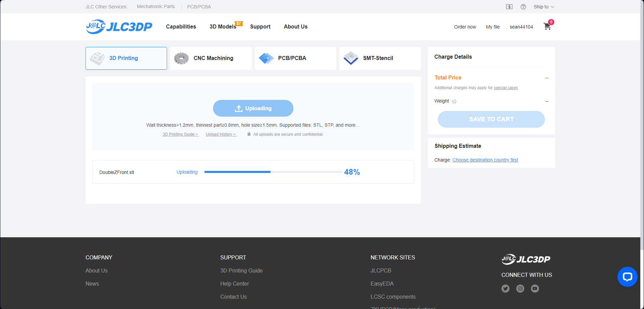The image size is (644, 309).
Task: Open the live chat bubble button
Action: [627, 277]
